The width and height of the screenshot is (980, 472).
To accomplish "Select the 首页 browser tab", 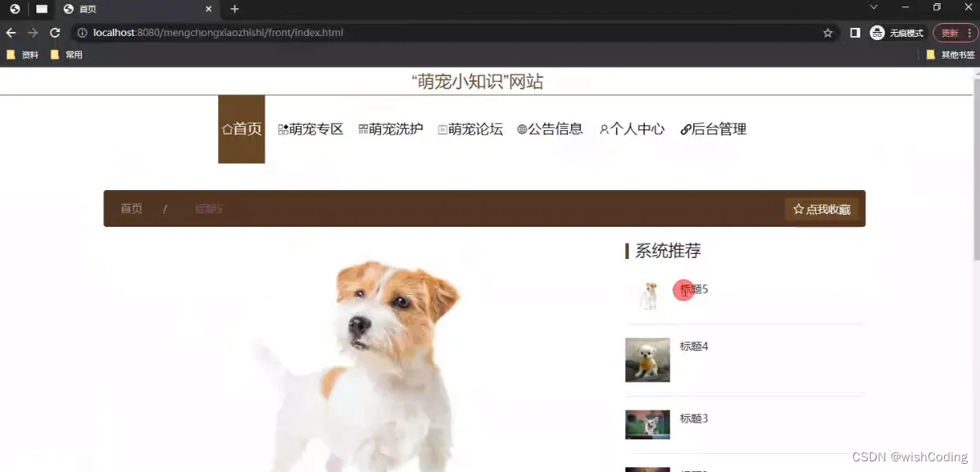I will [138, 9].
